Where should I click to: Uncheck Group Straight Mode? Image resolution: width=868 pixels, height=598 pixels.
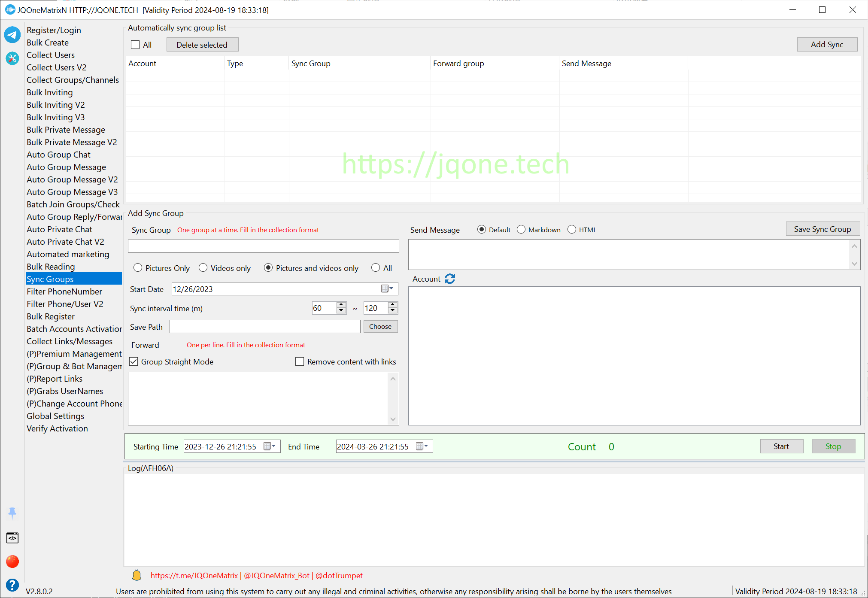[x=134, y=362]
